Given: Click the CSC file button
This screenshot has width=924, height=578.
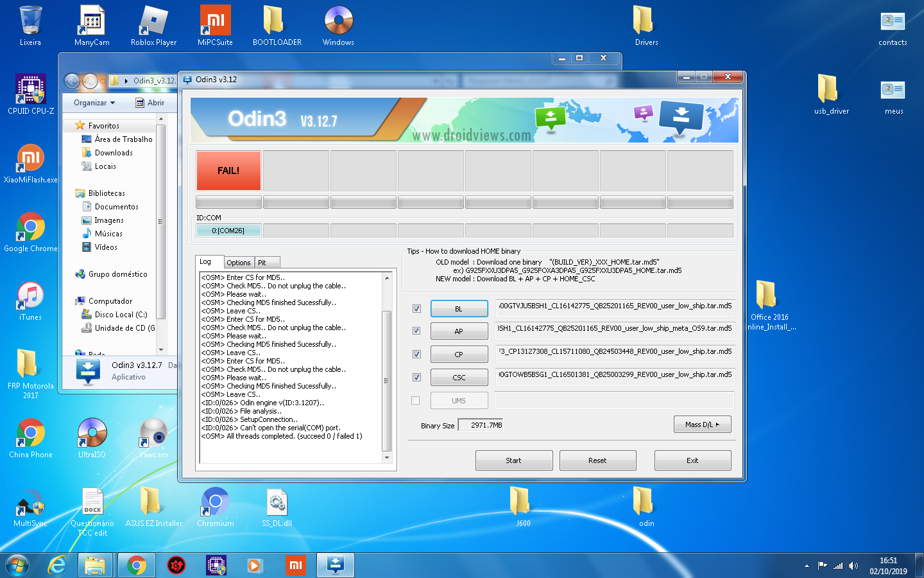Looking at the screenshot, I should (459, 378).
